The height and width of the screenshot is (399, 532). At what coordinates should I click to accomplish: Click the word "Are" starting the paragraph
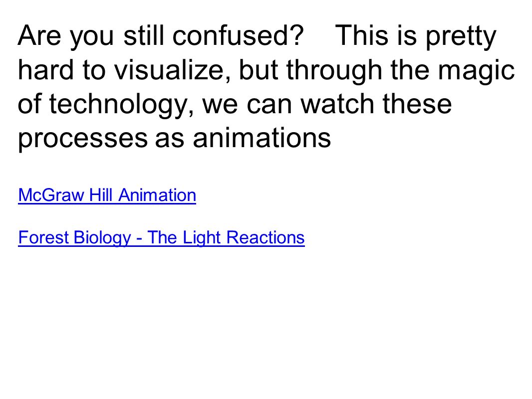coord(39,35)
